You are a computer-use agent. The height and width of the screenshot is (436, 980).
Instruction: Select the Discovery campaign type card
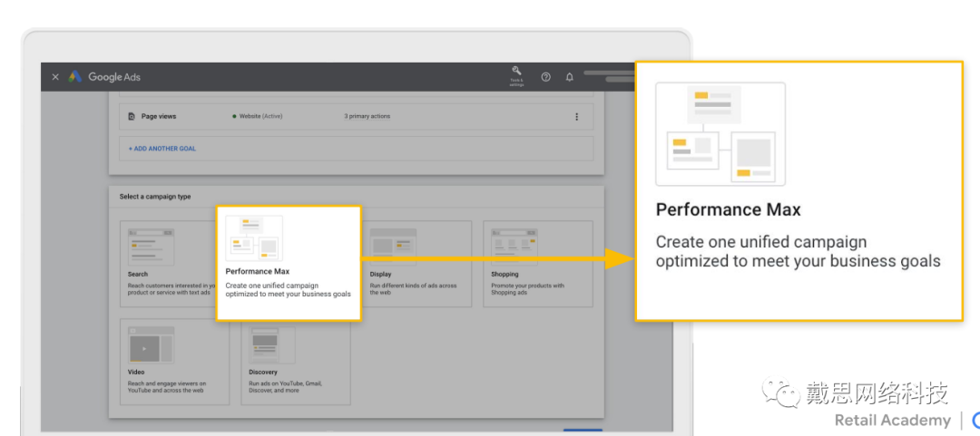tap(296, 362)
